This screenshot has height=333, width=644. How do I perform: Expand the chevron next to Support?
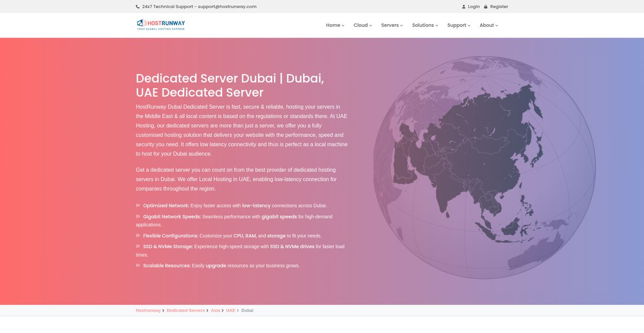point(469,26)
